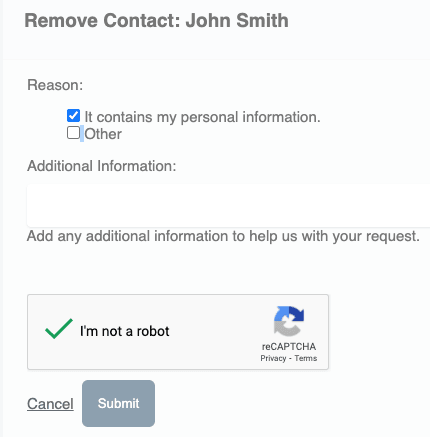430x437 pixels.
Task: Click the 'Remove Contact' words in heading
Action: tap(103, 20)
